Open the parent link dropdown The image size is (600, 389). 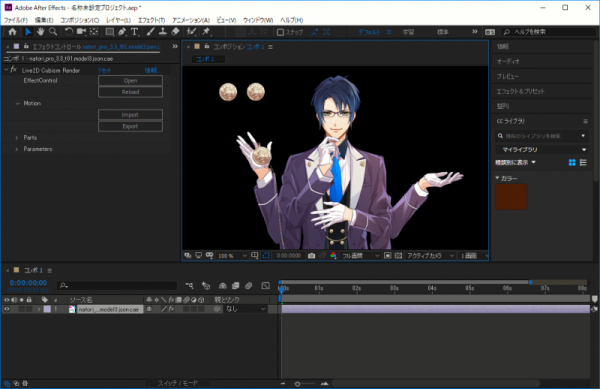(x=245, y=309)
